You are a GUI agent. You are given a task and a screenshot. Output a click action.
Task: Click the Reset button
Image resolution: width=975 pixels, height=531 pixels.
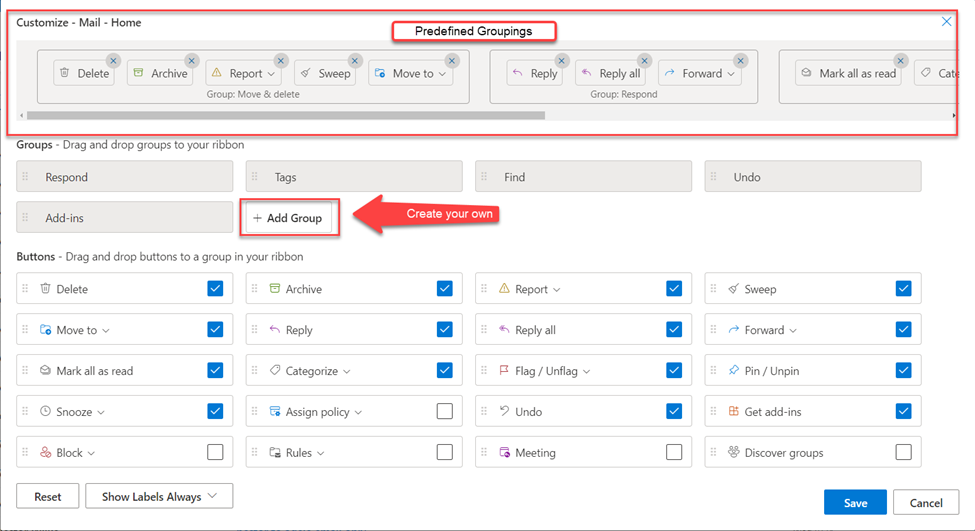pyautogui.click(x=48, y=496)
